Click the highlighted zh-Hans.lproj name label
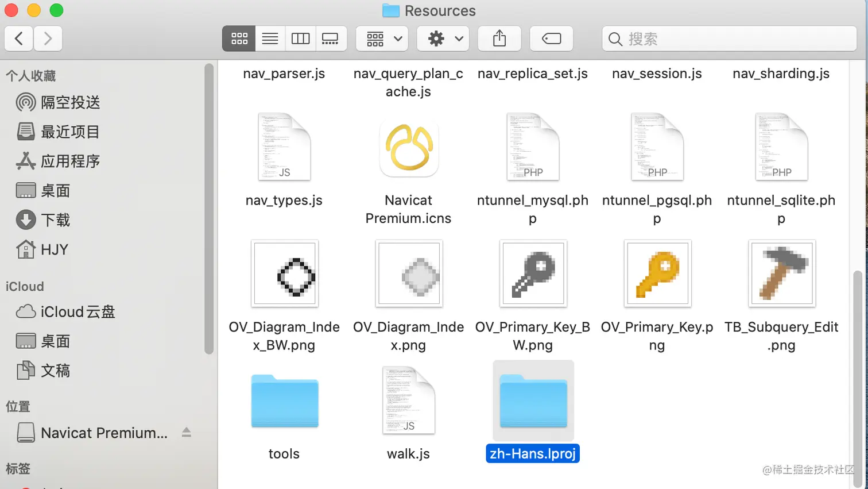This screenshot has height=489, width=868. pos(533,453)
